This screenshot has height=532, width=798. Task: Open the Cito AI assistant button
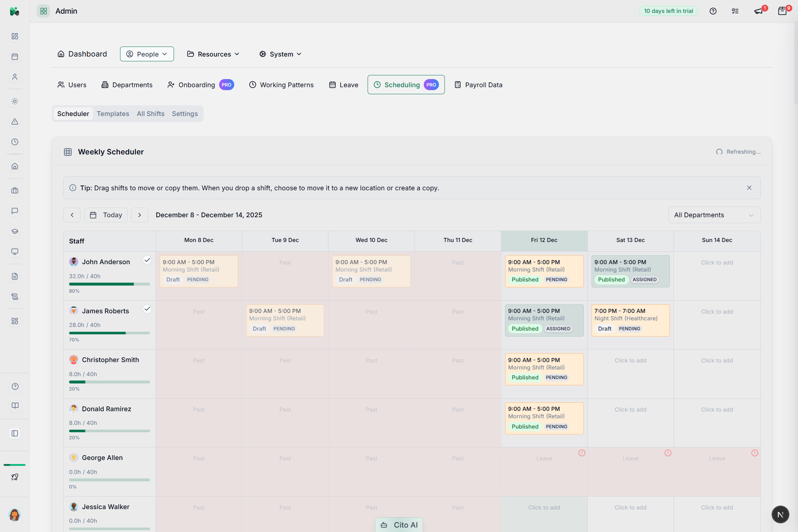click(x=399, y=525)
